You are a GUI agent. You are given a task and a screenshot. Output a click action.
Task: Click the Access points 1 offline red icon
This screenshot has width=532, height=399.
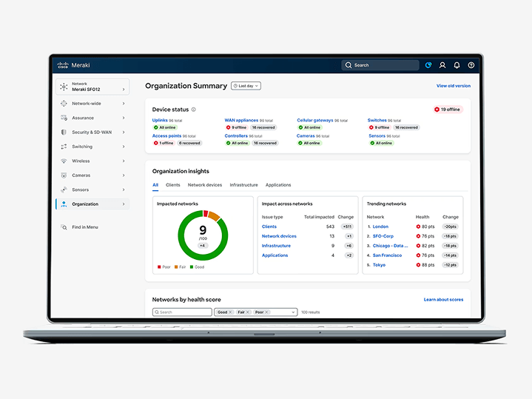[x=155, y=143]
